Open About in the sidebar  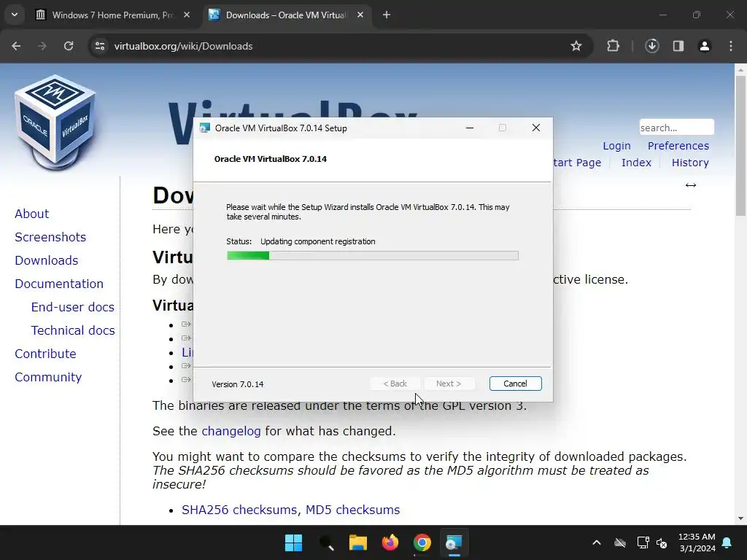31,214
